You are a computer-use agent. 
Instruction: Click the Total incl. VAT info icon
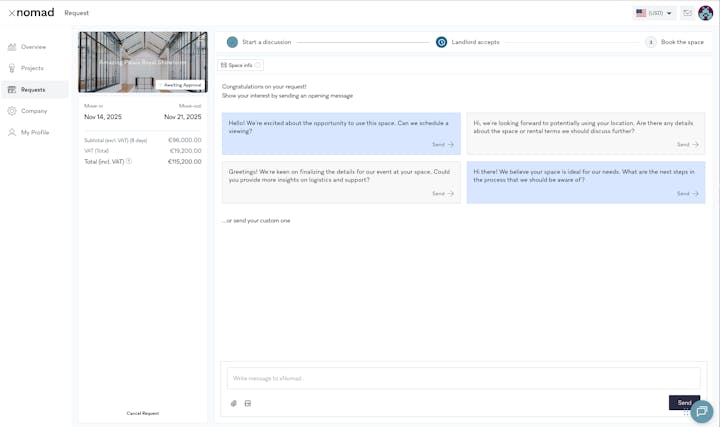[x=129, y=161]
